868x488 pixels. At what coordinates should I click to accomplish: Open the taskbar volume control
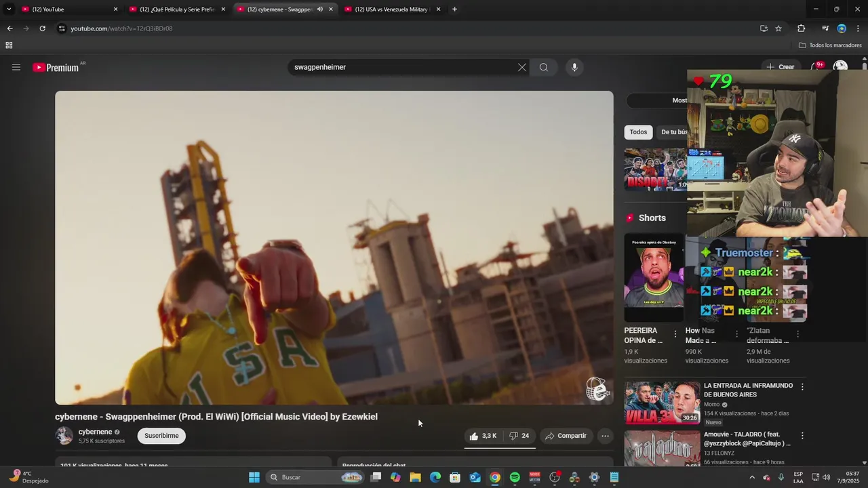[x=826, y=477]
